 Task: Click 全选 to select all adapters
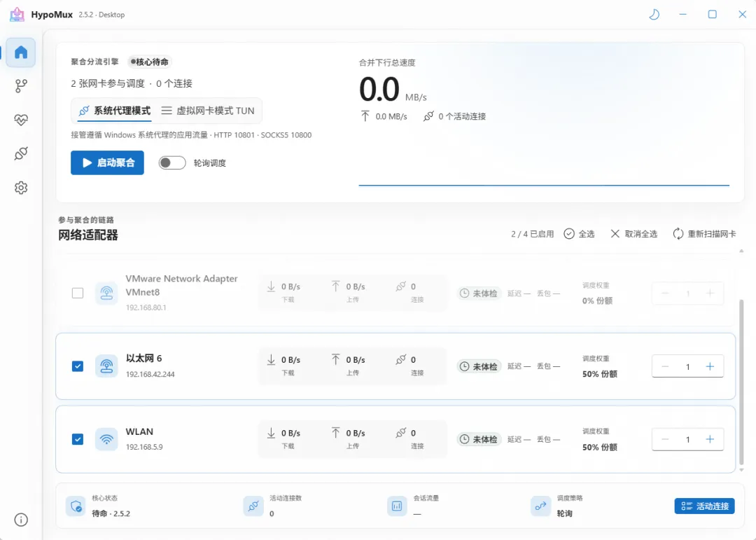point(579,233)
